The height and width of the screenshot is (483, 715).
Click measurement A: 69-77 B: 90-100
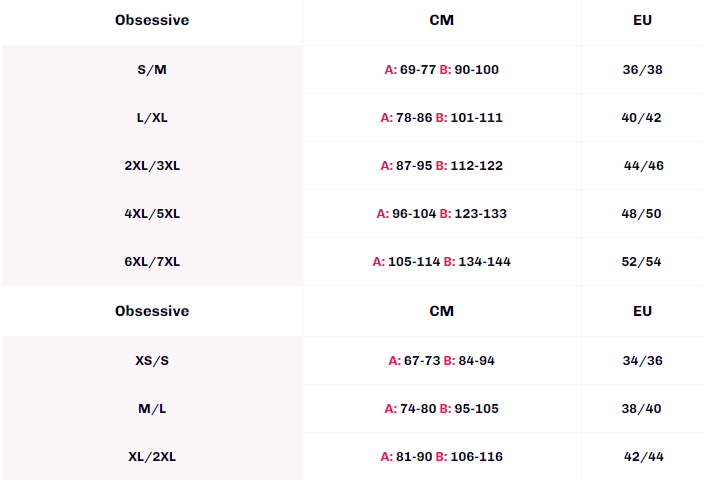click(x=442, y=70)
